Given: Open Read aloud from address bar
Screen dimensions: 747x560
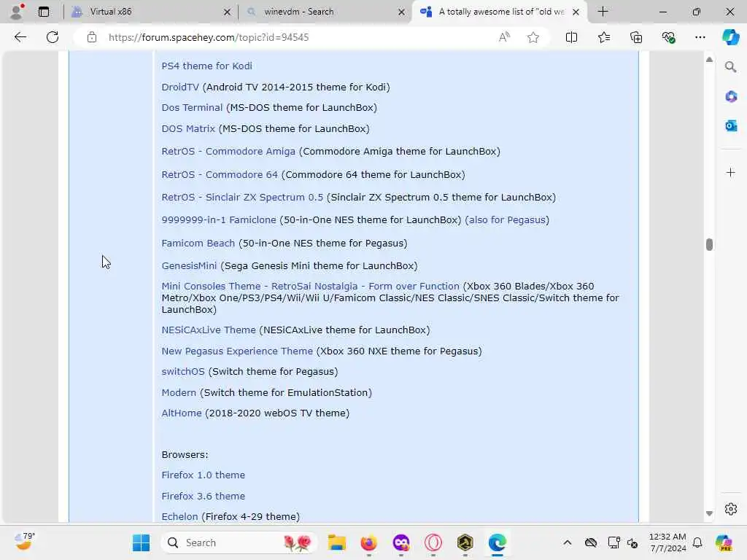Looking at the screenshot, I should [504, 37].
